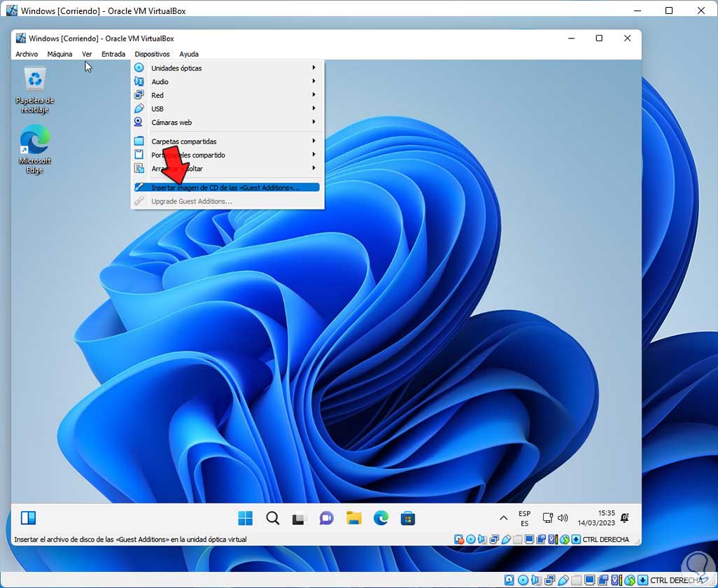The image size is (718, 588).
Task: Click network indicator in outer window status bar
Action: (x=549, y=580)
